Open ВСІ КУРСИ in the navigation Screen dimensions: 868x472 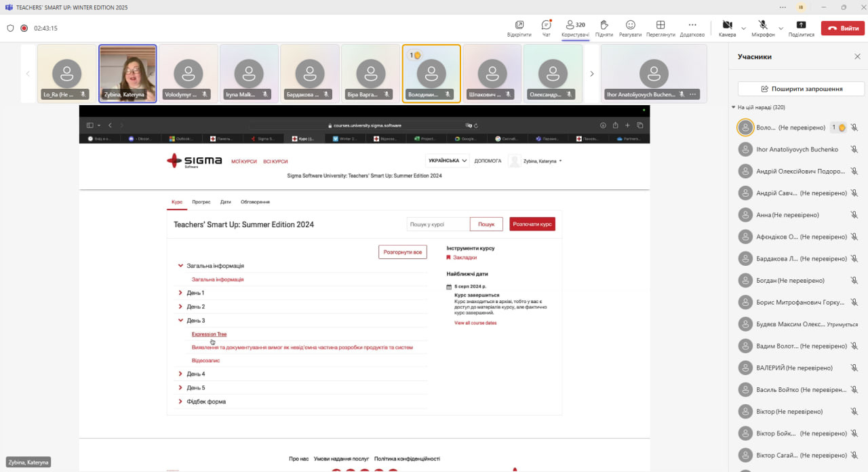coord(275,161)
